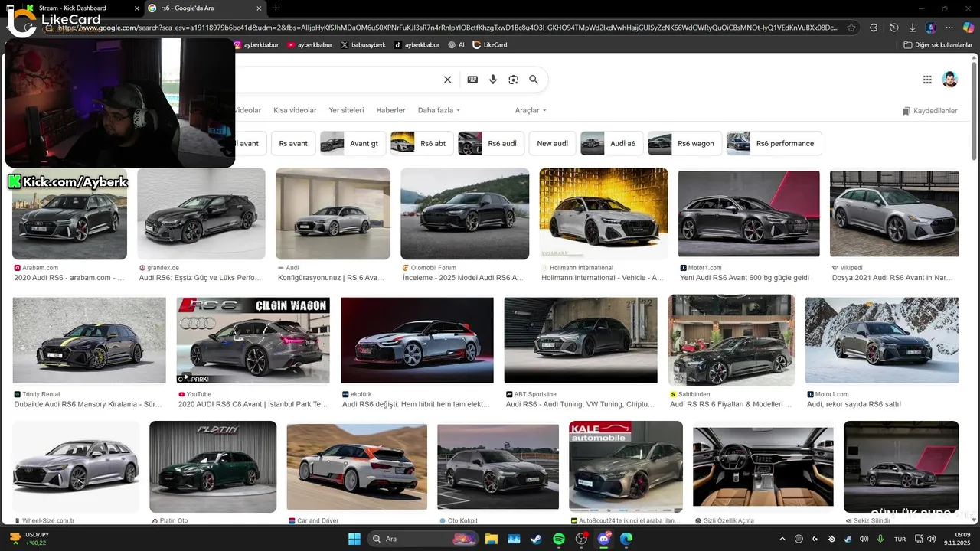Select the Rs6 abt filter chip

(423, 143)
